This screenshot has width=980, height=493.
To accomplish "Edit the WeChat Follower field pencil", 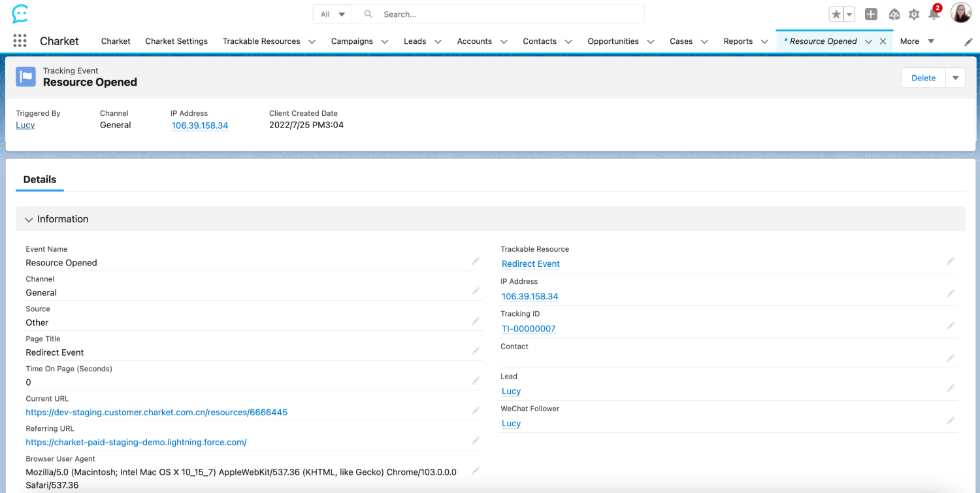I will pos(951,421).
